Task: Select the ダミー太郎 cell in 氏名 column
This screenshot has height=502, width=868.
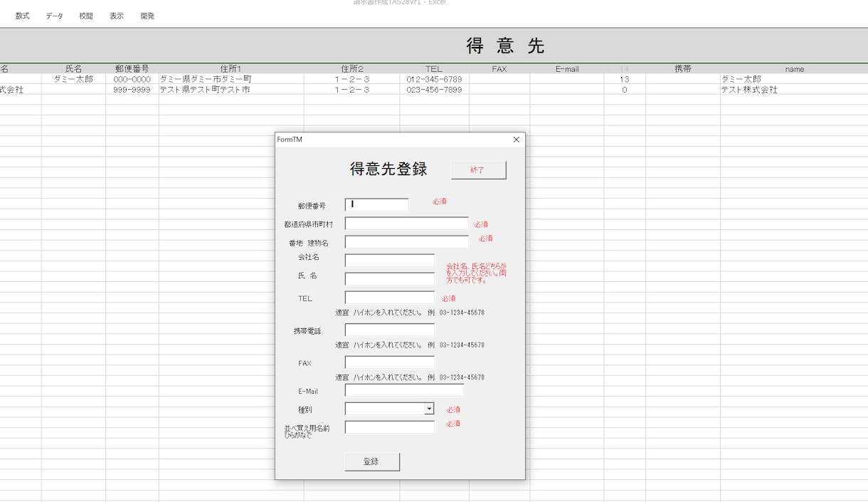Action: click(x=73, y=79)
